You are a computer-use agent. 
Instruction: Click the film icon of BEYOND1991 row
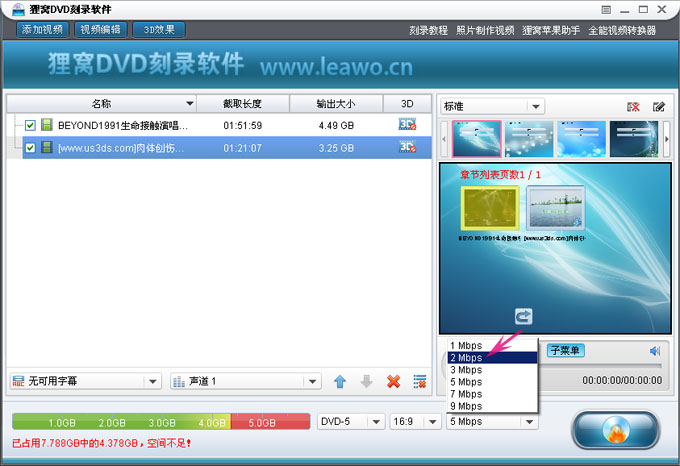coord(47,125)
